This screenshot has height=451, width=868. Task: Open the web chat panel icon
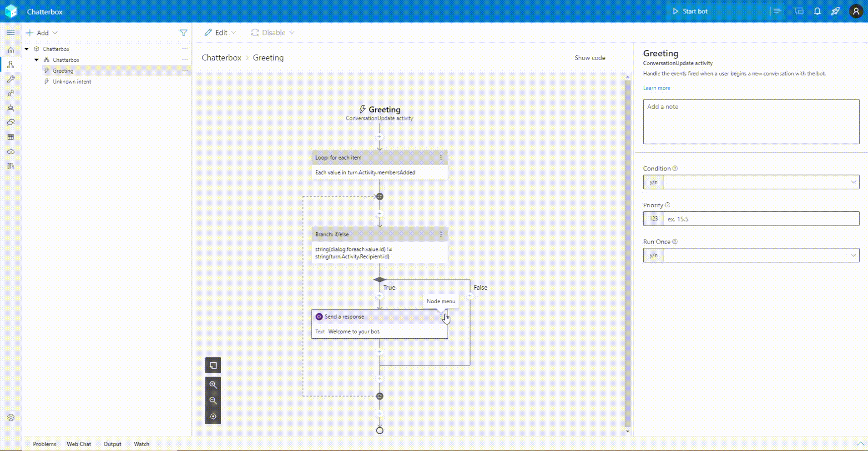(x=798, y=11)
